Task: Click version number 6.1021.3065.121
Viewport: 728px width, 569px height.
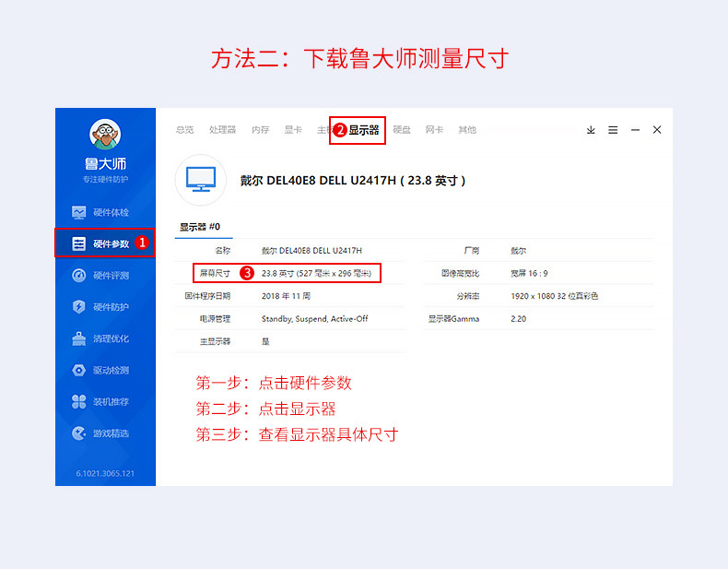Action: (105, 473)
